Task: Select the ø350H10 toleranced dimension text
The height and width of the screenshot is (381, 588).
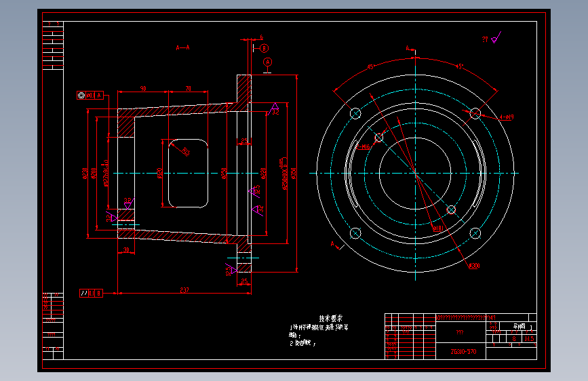Action: [284, 174]
